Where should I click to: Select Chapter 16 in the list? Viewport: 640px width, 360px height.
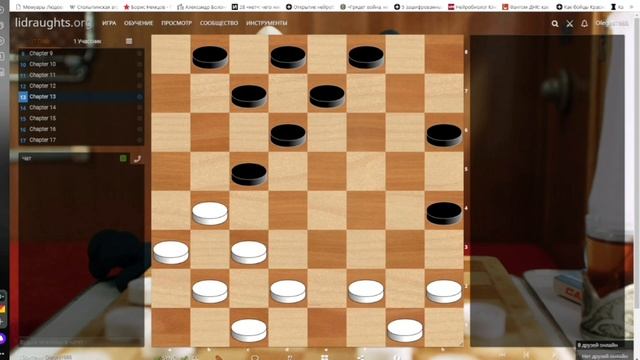pos(81,129)
